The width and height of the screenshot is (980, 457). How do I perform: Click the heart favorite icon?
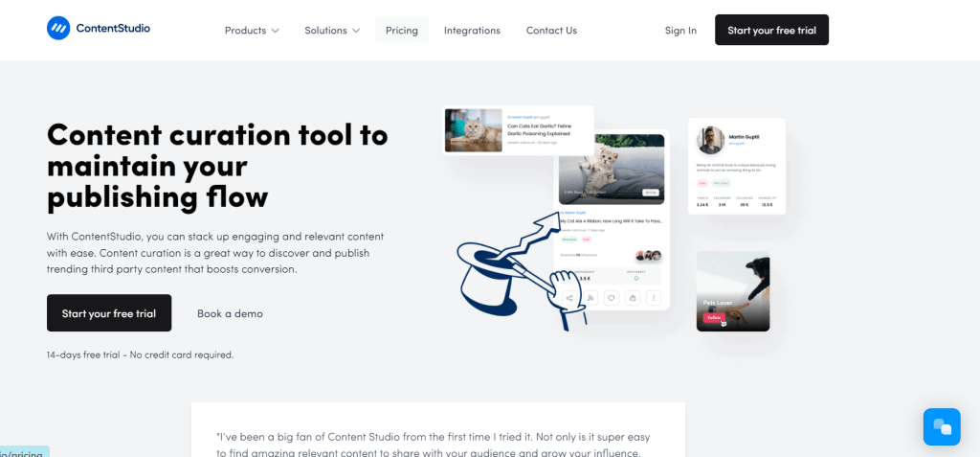612,298
